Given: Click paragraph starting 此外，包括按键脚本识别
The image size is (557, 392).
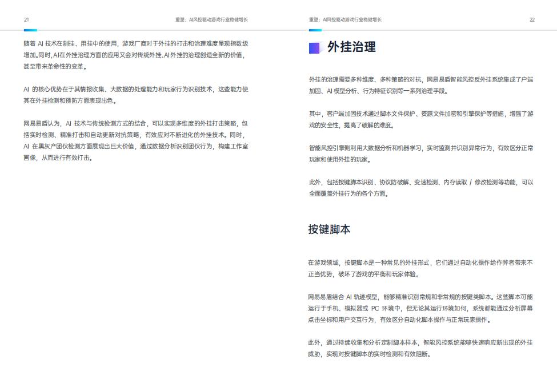Looking at the screenshot, I should pyautogui.click(x=421, y=188).
